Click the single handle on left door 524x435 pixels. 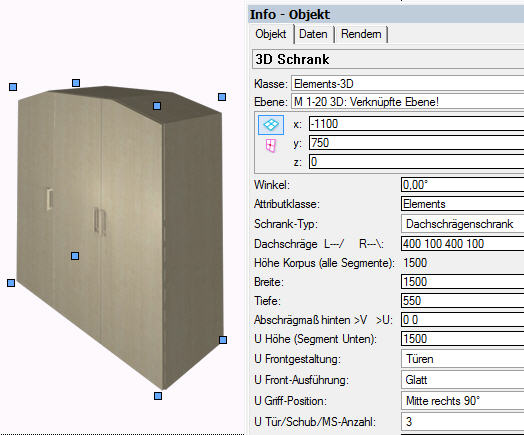coord(49,199)
